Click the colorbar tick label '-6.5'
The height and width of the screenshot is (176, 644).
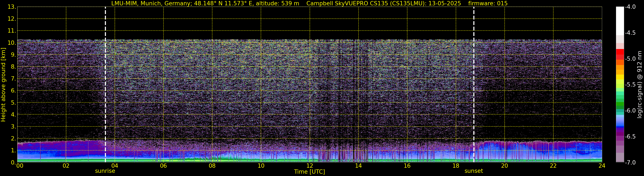tap(630, 137)
